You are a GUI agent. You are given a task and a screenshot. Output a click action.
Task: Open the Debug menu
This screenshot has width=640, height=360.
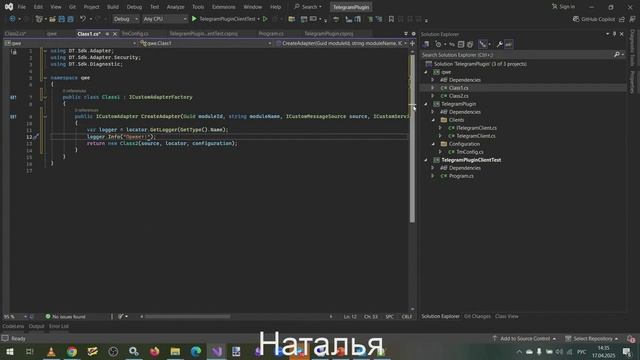[x=134, y=7]
